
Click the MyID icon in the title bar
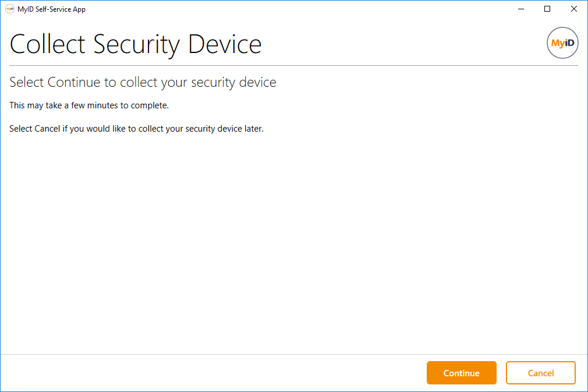tap(10, 9)
